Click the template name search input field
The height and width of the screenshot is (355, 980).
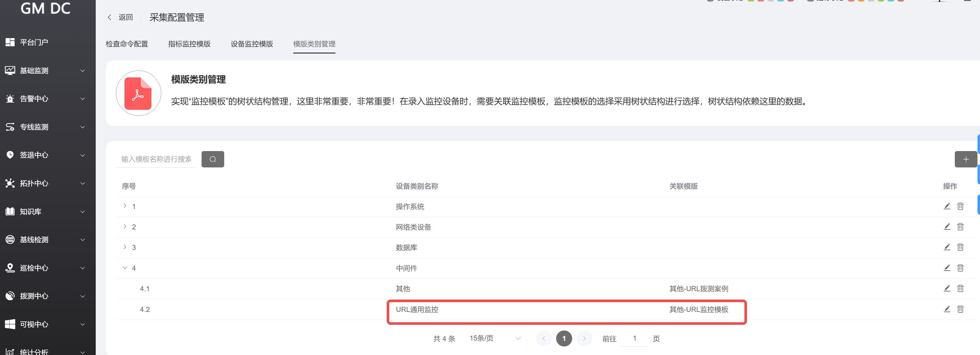pos(157,159)
